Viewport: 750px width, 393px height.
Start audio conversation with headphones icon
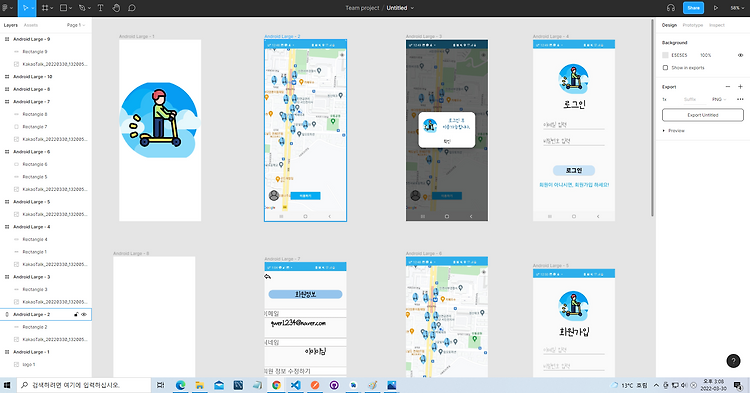671,8
